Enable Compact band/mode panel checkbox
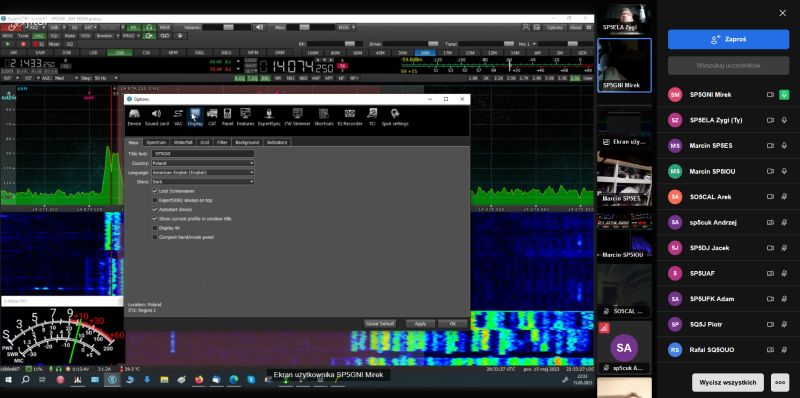 (155, 237)
